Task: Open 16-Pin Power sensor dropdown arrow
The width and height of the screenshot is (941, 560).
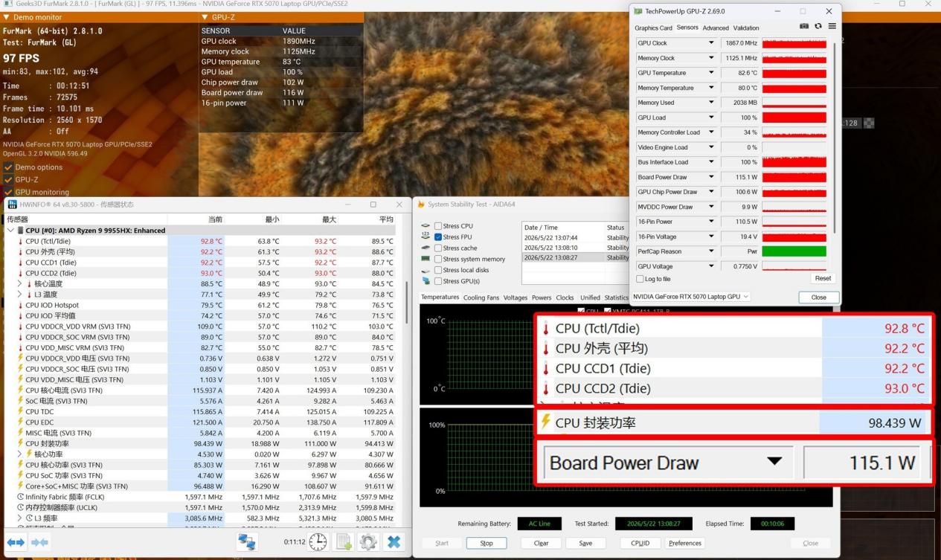Action: 711,222
